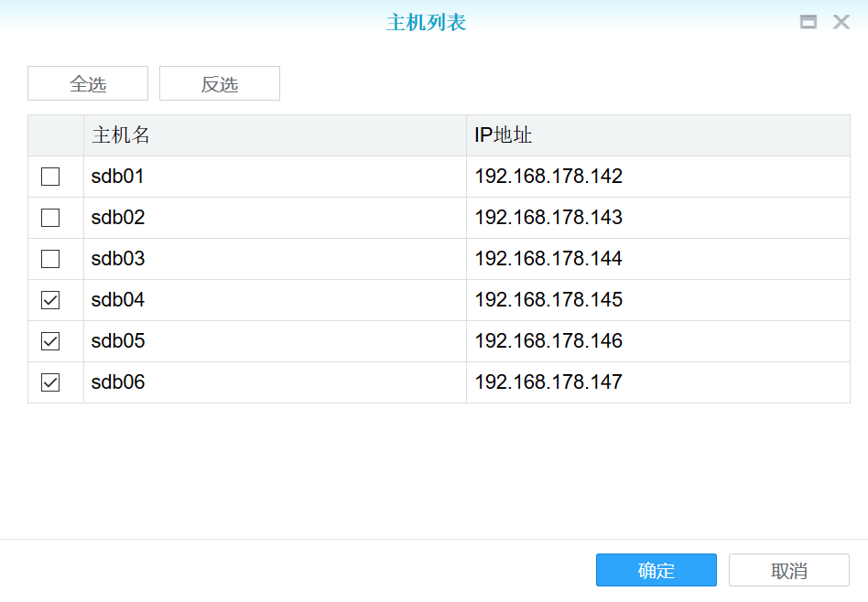Click the 全选 select all button
Viewport: 868px width, 602px height.
88,83
